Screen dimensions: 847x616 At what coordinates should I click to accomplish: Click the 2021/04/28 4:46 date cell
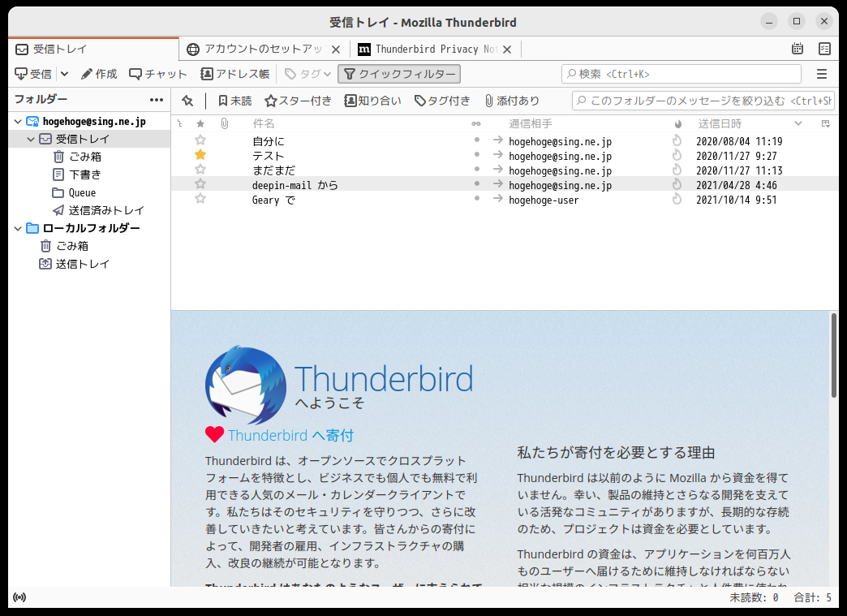click(x=737, y=185)
